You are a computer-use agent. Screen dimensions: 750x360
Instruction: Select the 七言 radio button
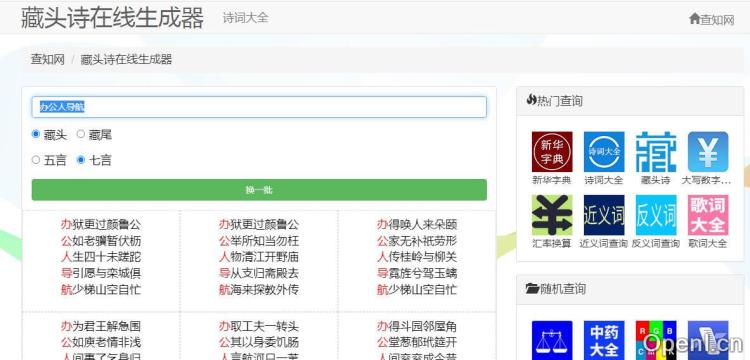81,160
